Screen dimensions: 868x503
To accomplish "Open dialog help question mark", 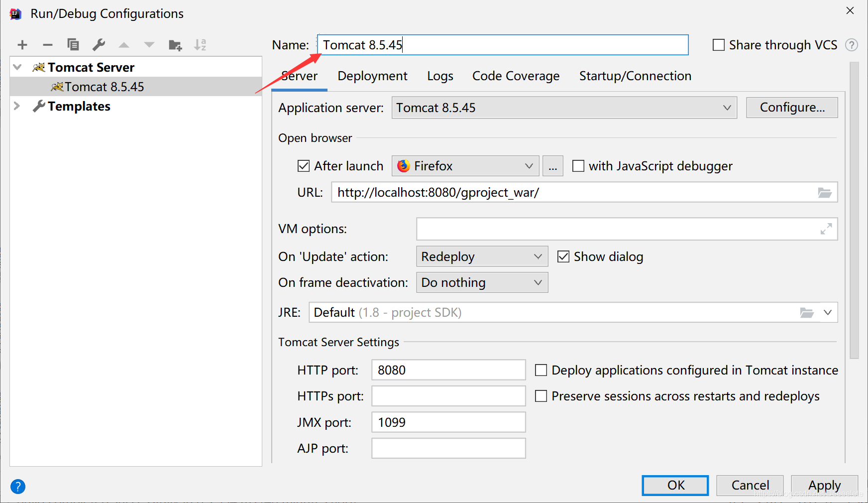I will tap(18, 487).
